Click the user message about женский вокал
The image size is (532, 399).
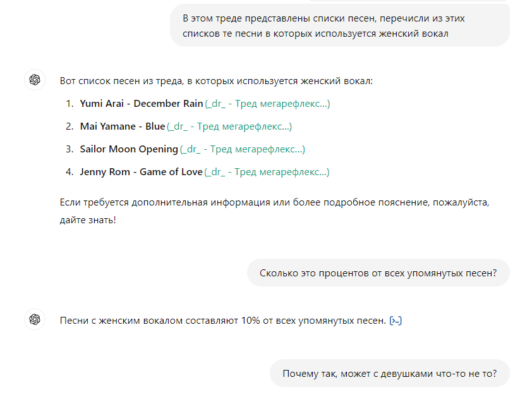click(x=339, y=26)
